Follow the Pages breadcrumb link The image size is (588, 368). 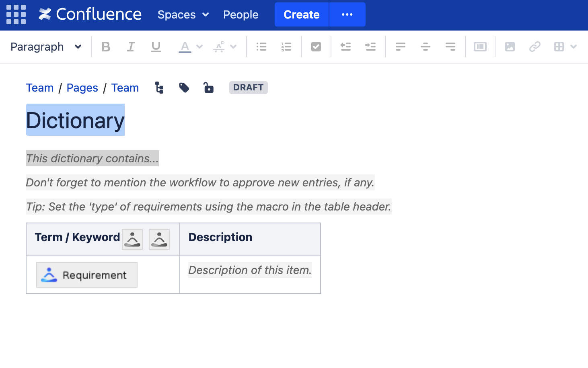[x=82, y=88]
